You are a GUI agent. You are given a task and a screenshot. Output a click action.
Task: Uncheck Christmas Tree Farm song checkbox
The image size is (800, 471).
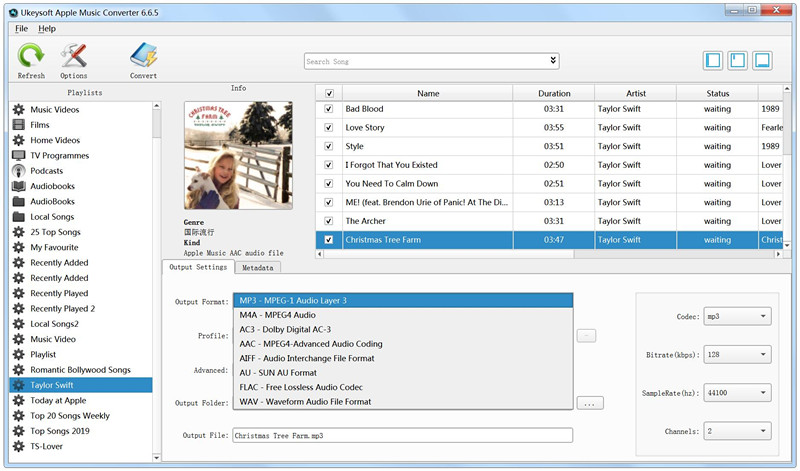(329, 240)
